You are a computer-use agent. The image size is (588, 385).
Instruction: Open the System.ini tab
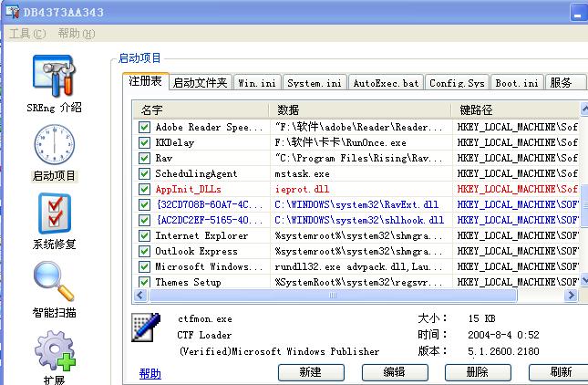[315, 82]
